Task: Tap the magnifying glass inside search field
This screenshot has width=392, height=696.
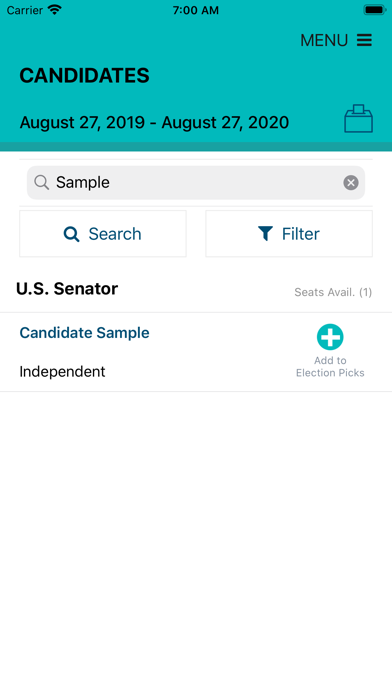Action: pos(42,182)
